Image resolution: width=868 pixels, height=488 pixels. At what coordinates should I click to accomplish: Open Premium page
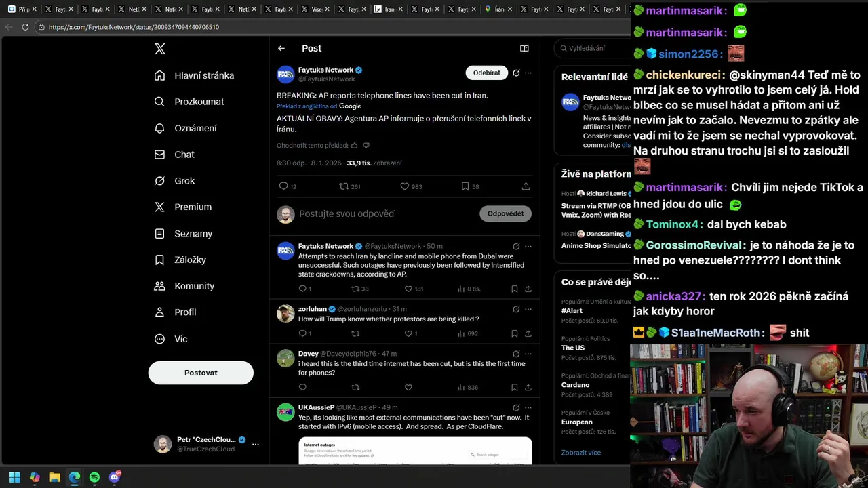click(183, 207)
